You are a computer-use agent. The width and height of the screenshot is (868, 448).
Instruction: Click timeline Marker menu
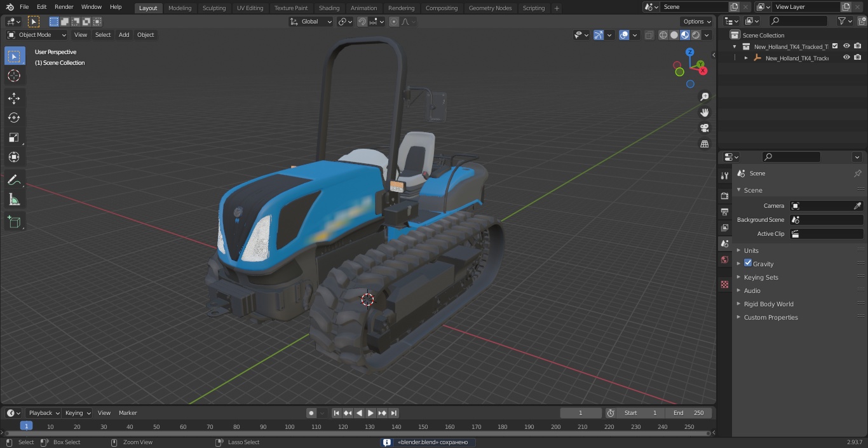(x=128, y=413)
